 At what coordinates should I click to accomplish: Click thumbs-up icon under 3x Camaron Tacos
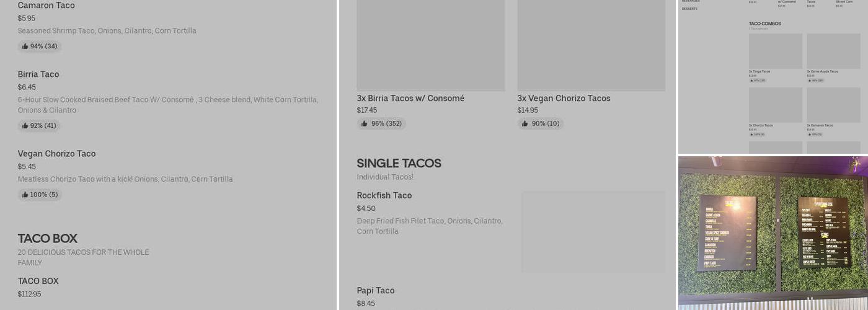(x=808, y=135)
